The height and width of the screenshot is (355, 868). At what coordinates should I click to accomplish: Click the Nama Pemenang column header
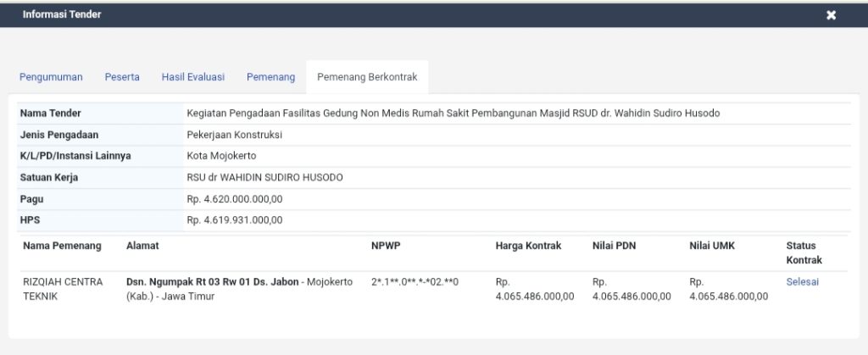point(62,246)
